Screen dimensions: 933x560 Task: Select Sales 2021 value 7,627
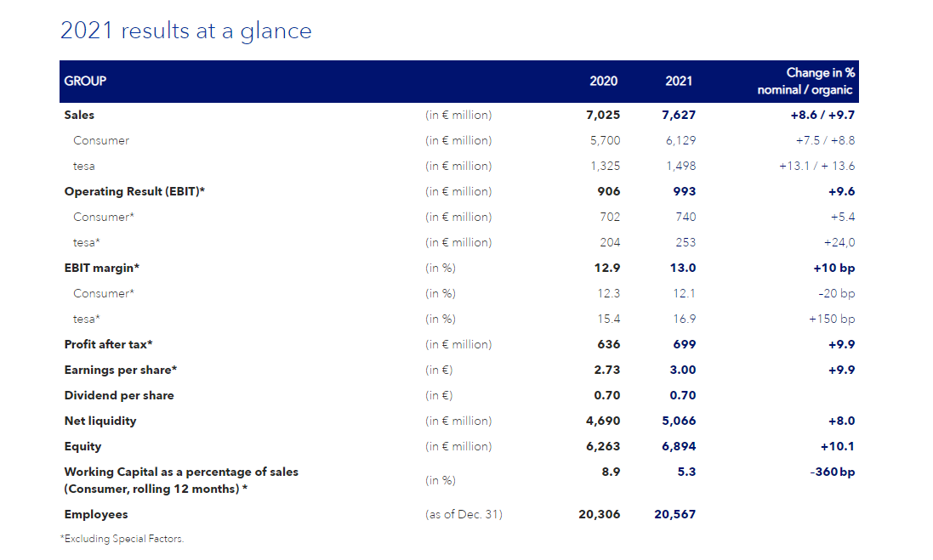click(x=679, y=115)
